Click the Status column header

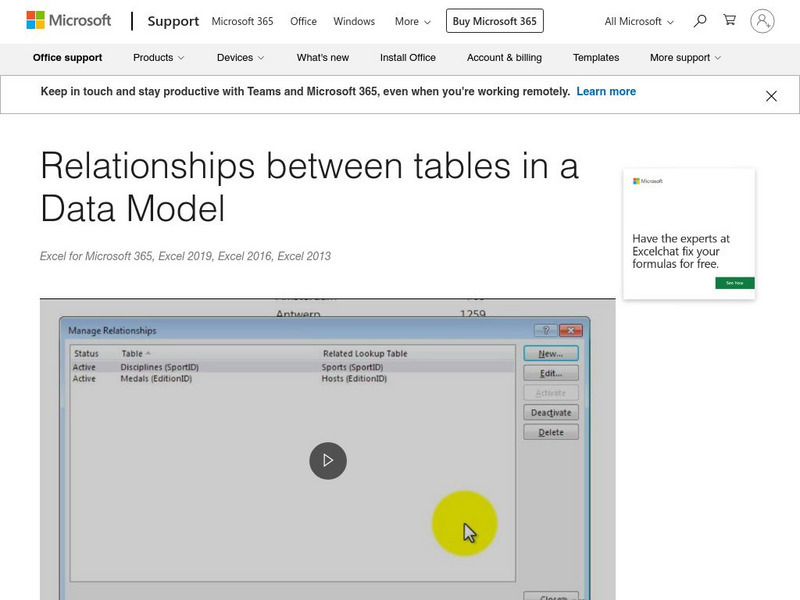[x=86, y=353]
